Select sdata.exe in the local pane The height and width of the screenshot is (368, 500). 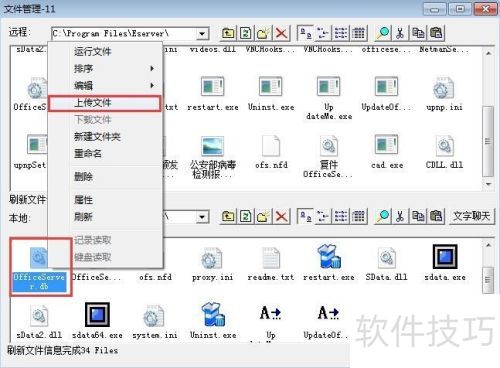click(445, 263)
